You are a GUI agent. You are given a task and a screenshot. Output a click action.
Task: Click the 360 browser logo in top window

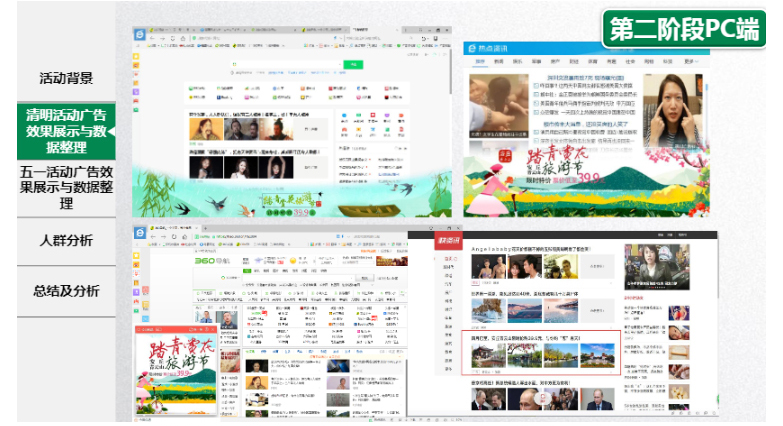[140, 34]
